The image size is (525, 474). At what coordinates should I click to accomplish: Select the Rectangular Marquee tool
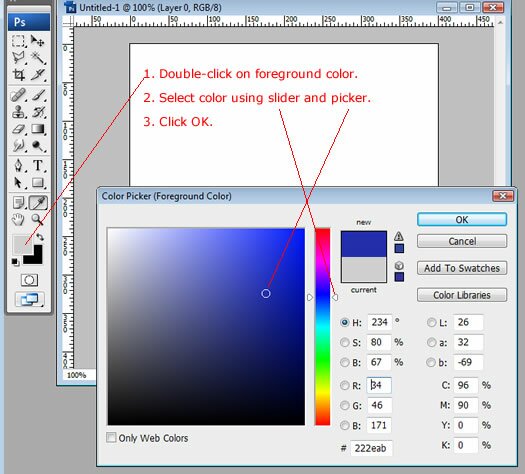[x=18, y=41]
